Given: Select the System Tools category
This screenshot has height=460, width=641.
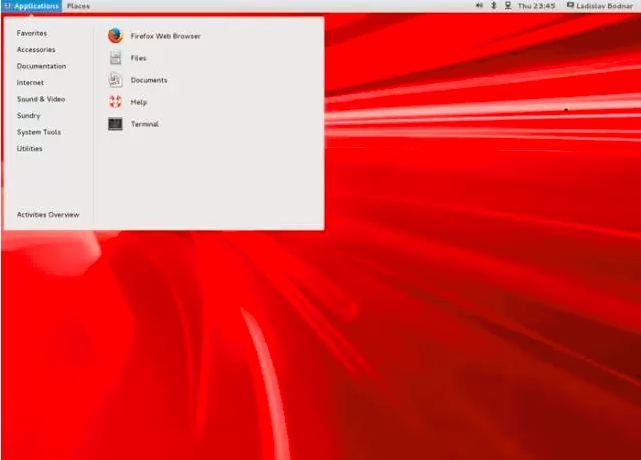Looking at the screenshot, I should (x=39, y=132).
